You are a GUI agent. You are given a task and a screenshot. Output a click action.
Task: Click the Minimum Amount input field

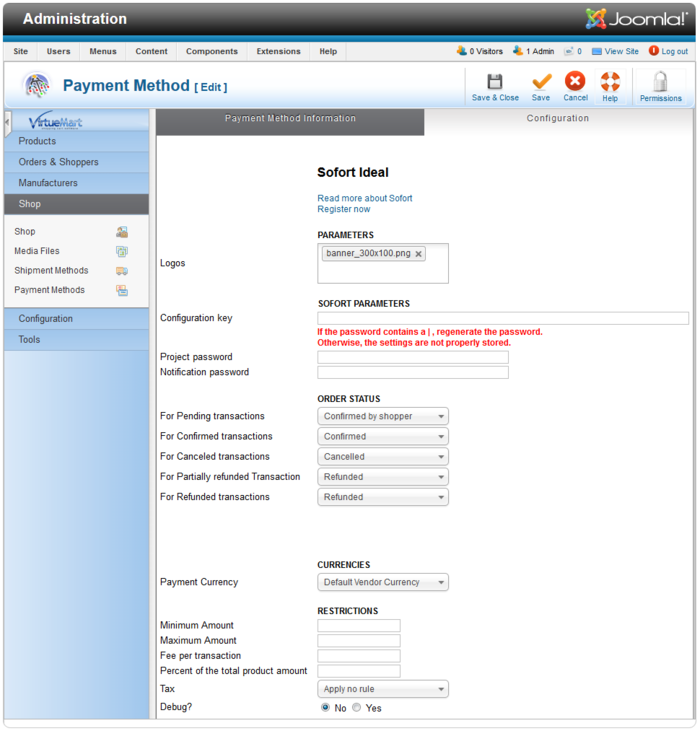coord(359,626)
